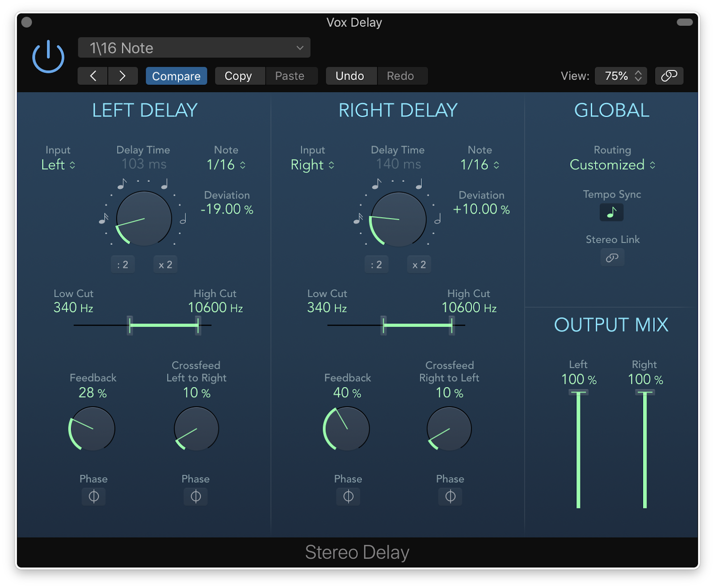Toggle Crossfeed Left to Right Phase invert
715x588 pixels.
[196, 496]
